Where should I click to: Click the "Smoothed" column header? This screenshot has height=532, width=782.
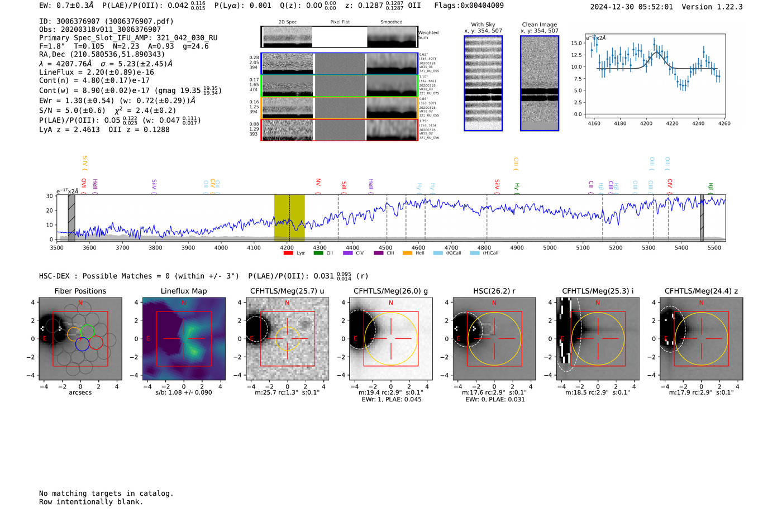392,22
